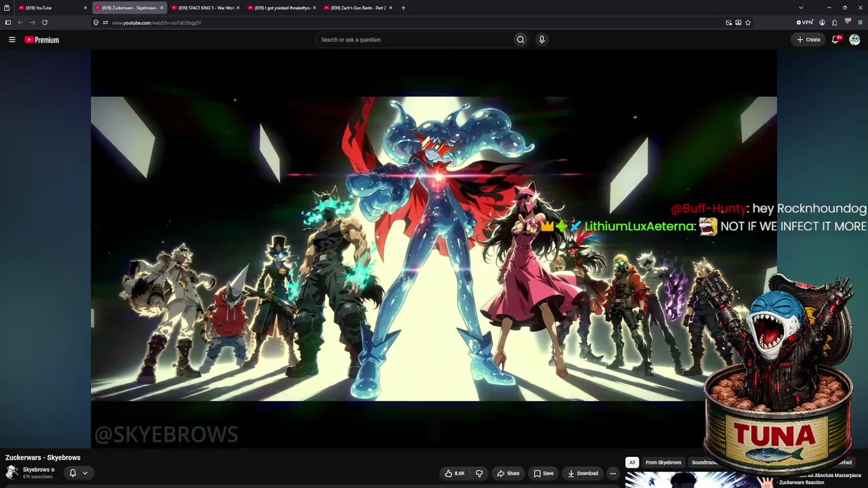Open the extension icon with red badge
The image size is (868, 488).
[x=848, y=22]
